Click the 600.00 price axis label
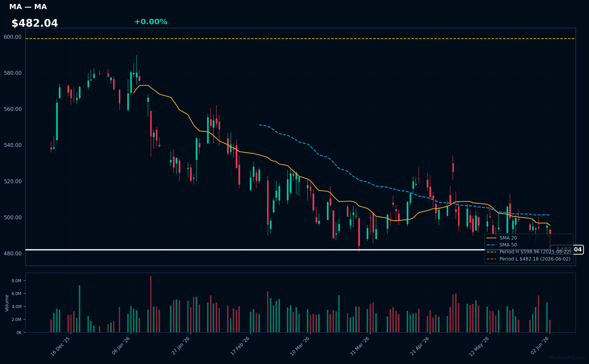Viewport: 589px width, 364px height. coord(13,37)
